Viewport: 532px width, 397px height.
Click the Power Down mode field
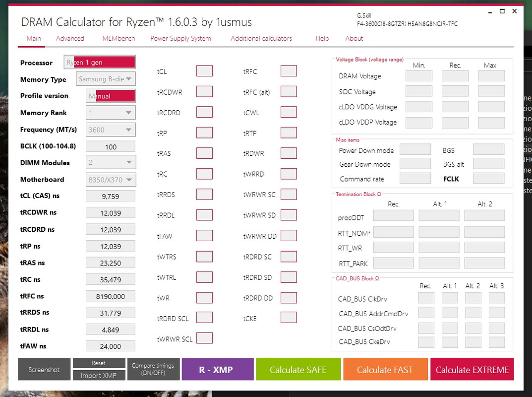click(415, 149)
